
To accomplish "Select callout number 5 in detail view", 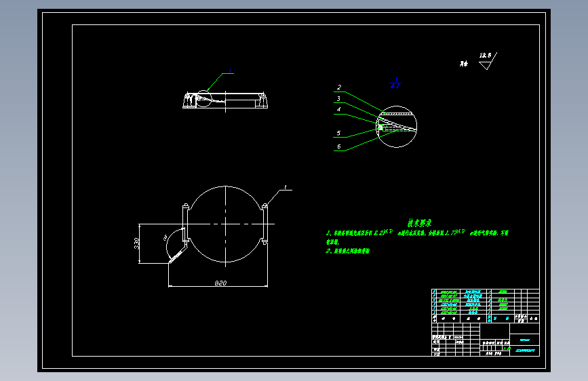I will 338,133.
